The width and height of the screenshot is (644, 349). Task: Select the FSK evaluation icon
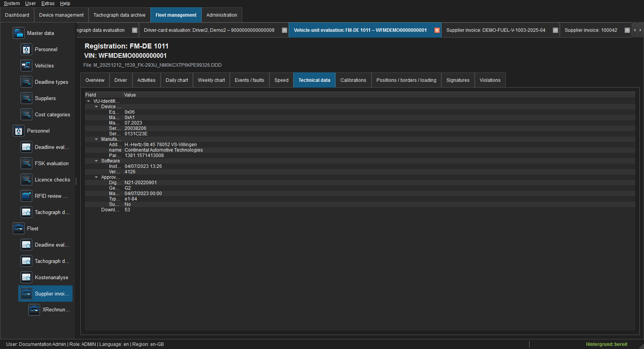coord(26,163)
